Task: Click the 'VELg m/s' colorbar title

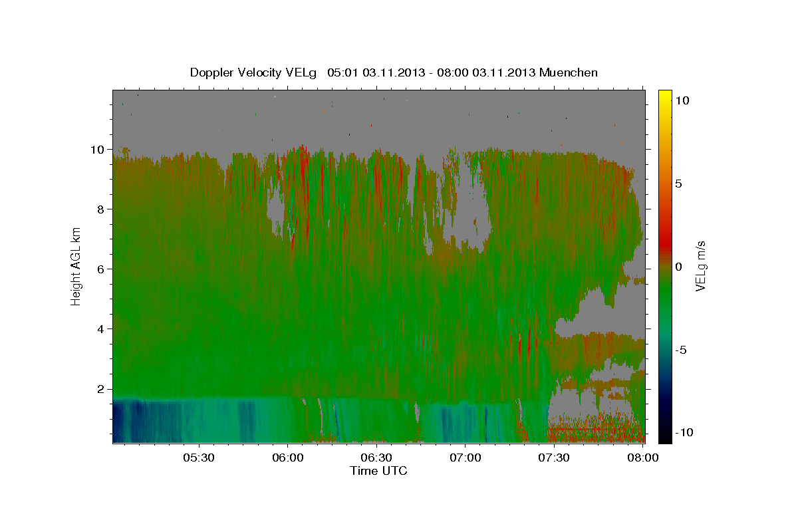Action: click(x=702, y=267)
